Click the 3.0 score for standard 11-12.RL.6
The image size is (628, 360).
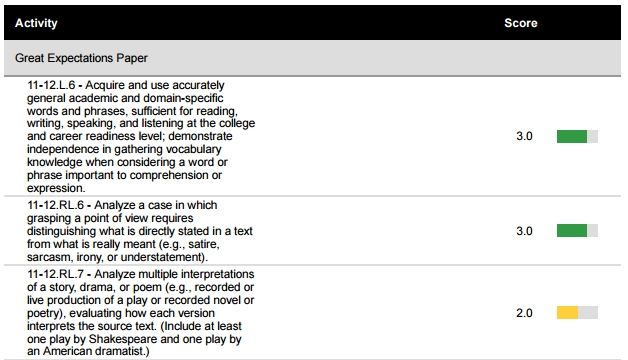524,231
